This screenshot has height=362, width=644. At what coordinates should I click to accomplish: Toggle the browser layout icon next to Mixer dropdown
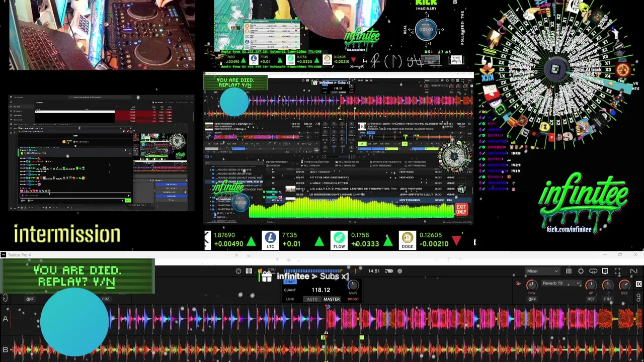point(569,271)
